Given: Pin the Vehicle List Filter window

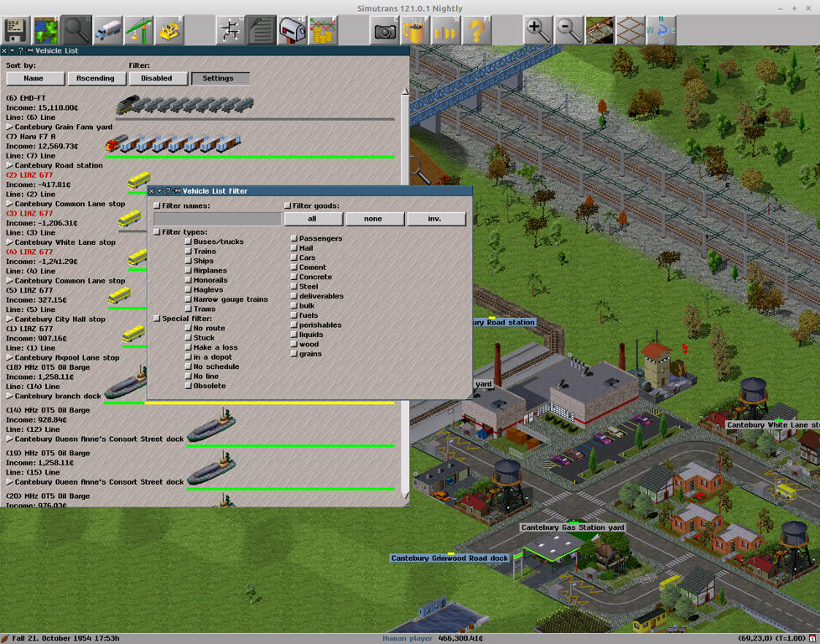Looking at the screenshot, I should tap(177, 191).
